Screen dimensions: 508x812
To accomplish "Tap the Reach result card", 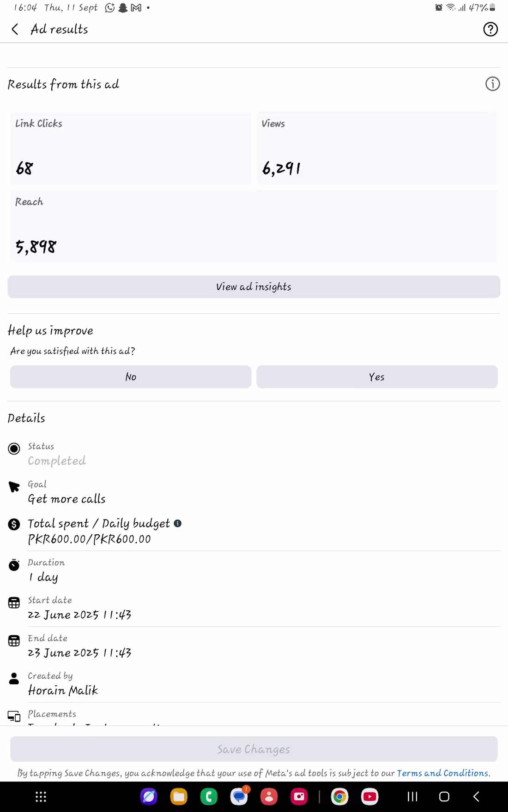I will click(254, 226).
